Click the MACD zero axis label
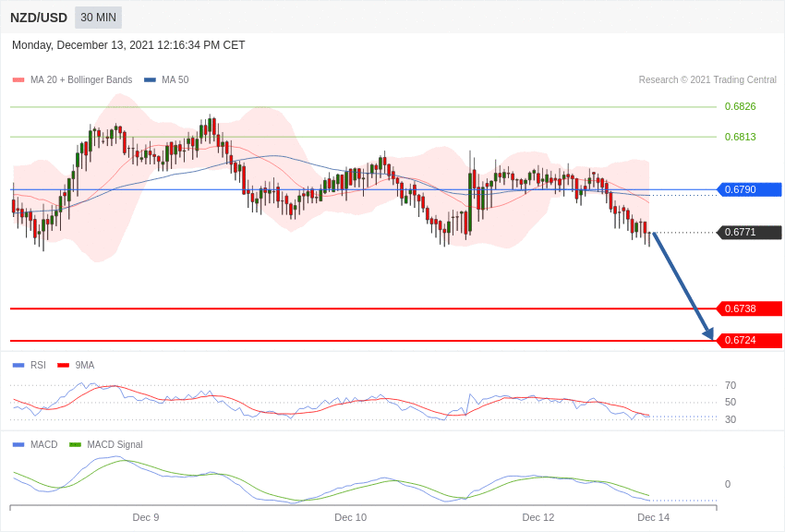The image size is (785, 532). click(x=728, y=484)
